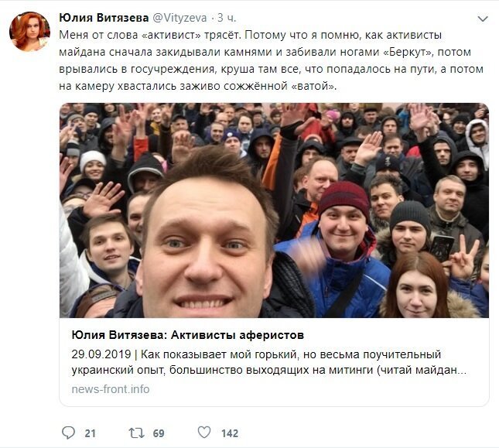This screenshot has width=499, height=448.
Task: Like the tweet with heart icon
Action: 204,433
